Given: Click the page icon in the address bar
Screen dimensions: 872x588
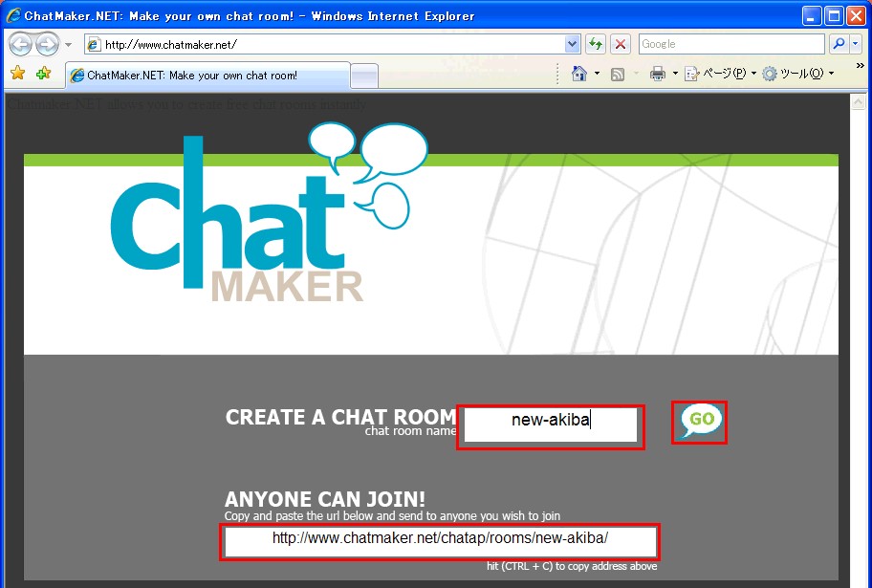Looking at the screenshot, I should point(94,45).
